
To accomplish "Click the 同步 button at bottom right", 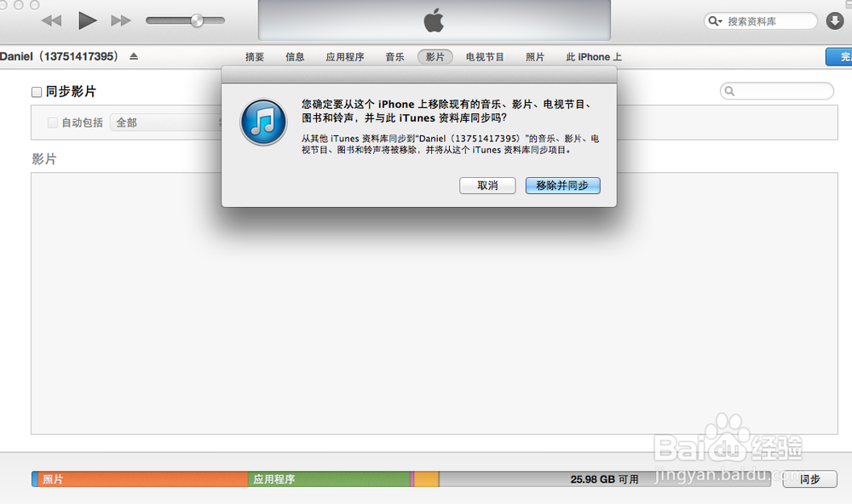I will coord(809,479).
